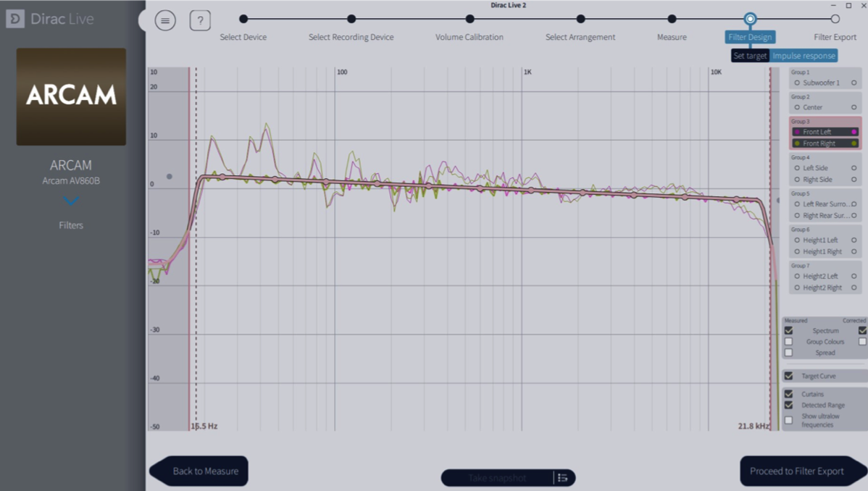
Task: Click the Filter Export step circle
Action: tap(835, 19)
